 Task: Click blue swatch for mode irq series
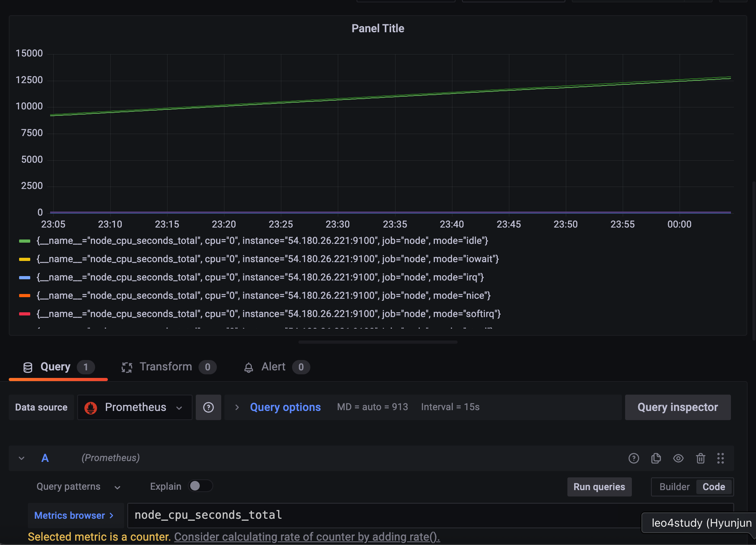[25, 278]
